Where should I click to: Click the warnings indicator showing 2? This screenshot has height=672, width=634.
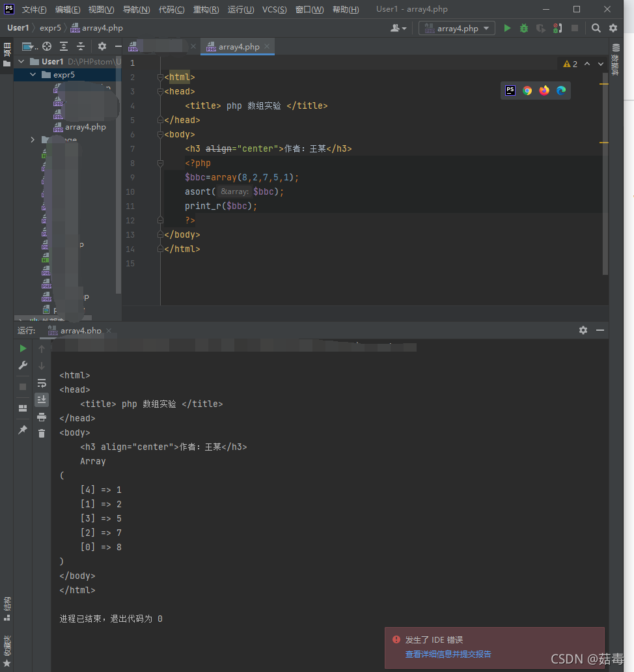click(x=570, y=64)
